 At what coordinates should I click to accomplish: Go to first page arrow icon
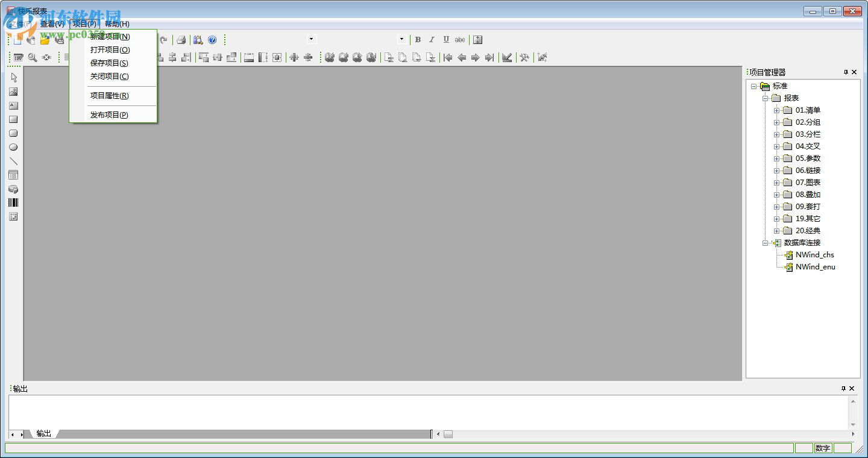448,57
